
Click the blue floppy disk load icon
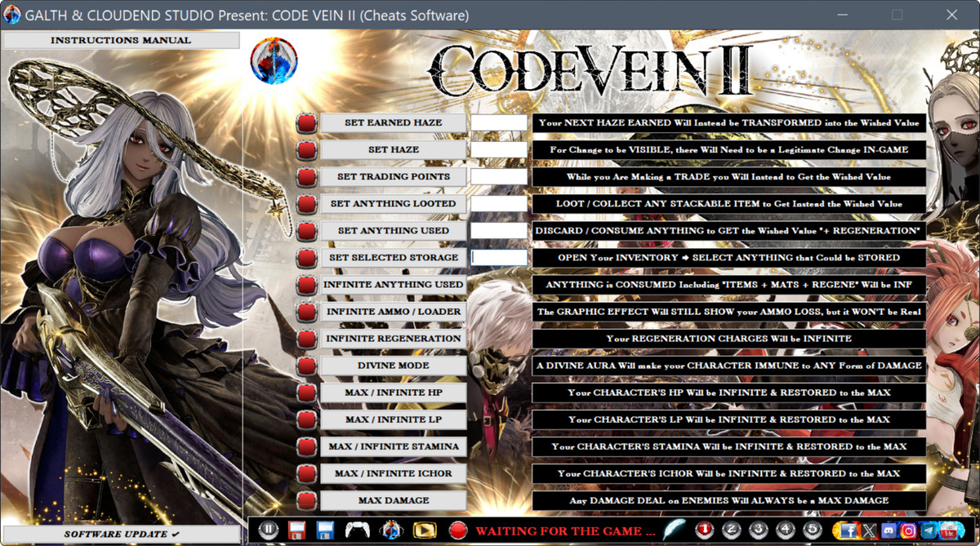325,530
